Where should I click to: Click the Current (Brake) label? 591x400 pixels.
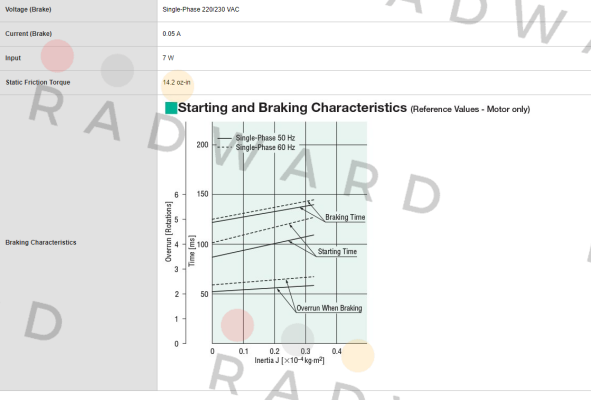coord(29,34)
